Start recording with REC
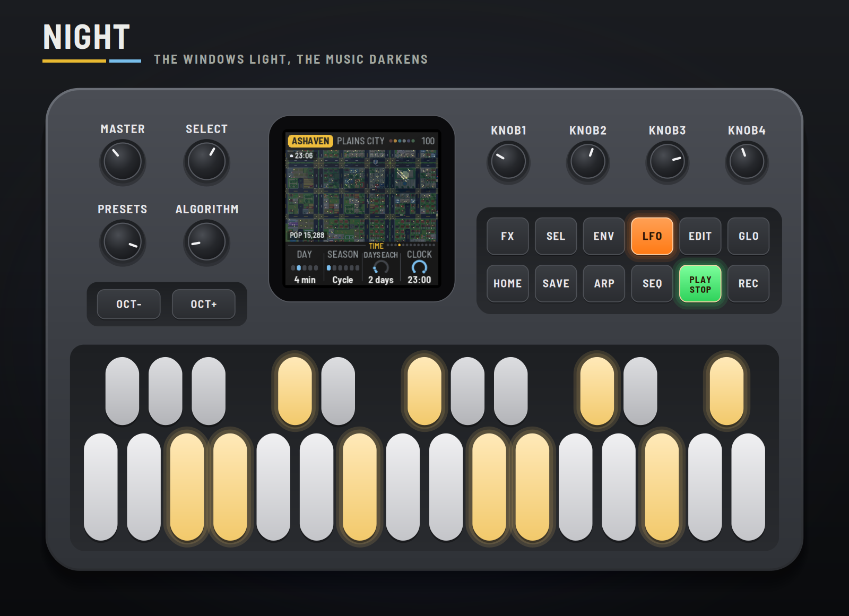 [x=749, y=283]
